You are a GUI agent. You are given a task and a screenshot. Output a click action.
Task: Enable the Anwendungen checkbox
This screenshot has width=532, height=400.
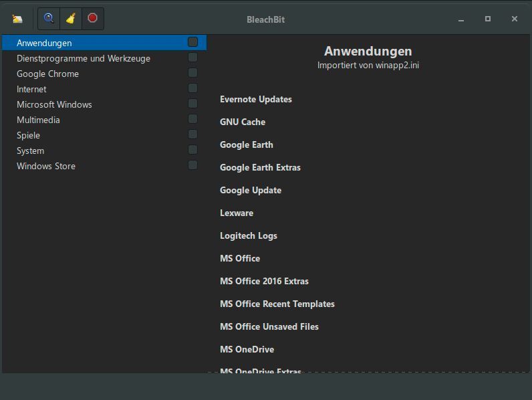coord(192,42)
